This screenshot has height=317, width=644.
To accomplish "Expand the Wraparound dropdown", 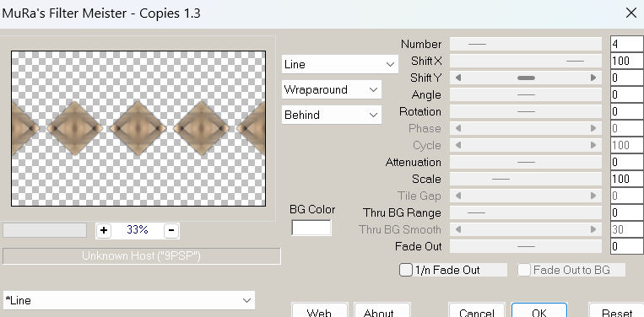I will pos(332,90).
